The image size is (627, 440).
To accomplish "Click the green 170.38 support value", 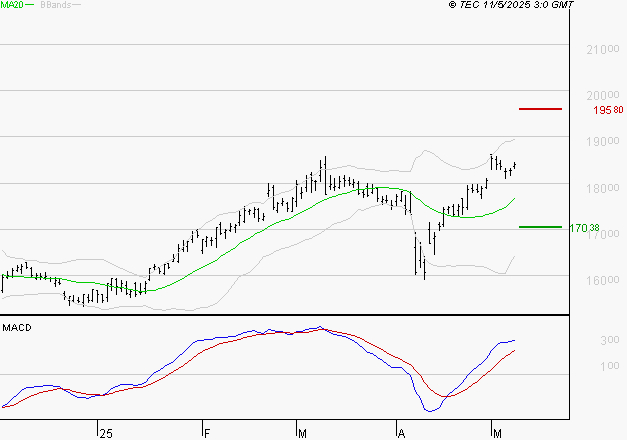I will point(585,228).
